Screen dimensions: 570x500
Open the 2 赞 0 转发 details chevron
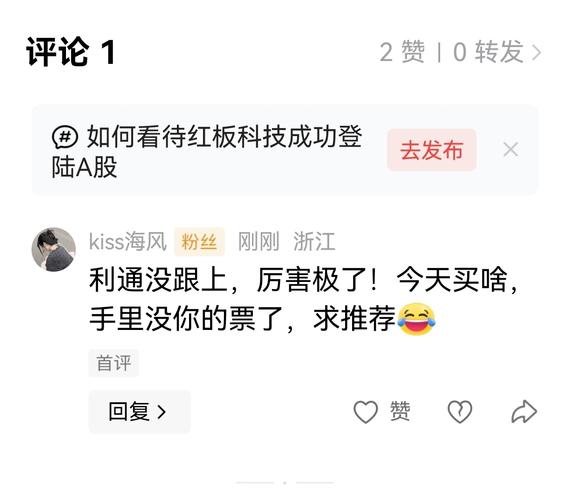click(x=537, y=53)
